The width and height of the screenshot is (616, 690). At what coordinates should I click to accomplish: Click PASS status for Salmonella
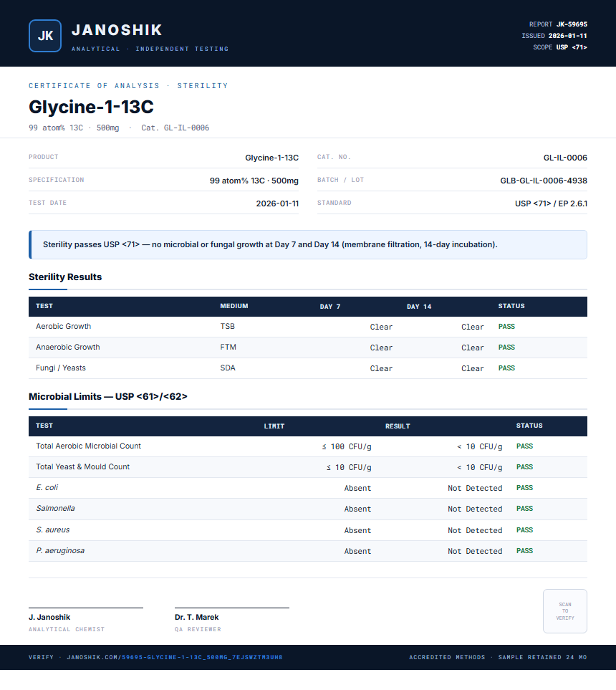click(x=524, y=508)
